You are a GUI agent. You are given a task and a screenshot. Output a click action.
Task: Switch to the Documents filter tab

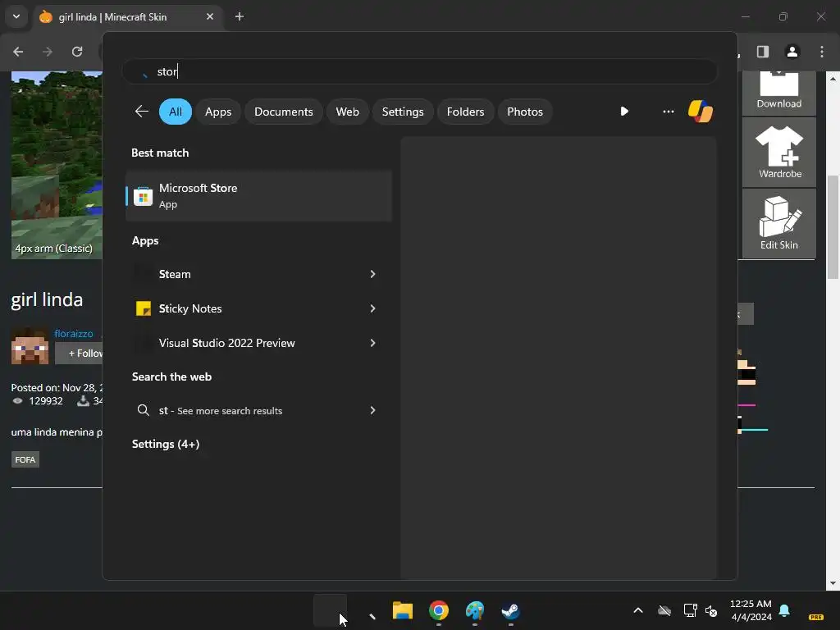pos(283,112)
